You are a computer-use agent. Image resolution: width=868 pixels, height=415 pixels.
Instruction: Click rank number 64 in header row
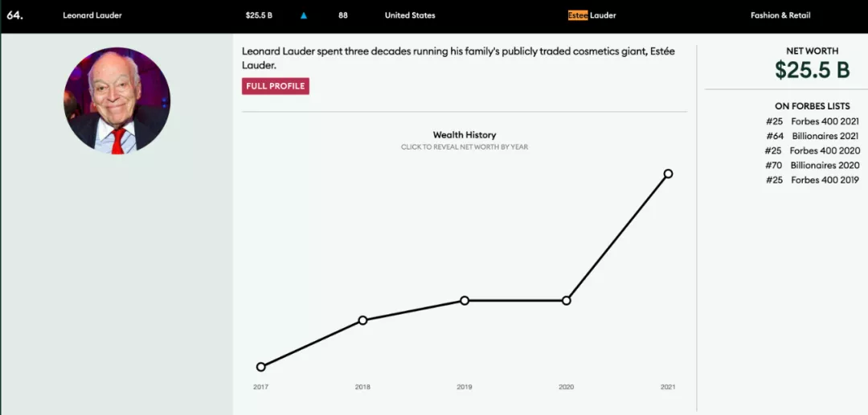pyautogui.click(x=14, y=15)
